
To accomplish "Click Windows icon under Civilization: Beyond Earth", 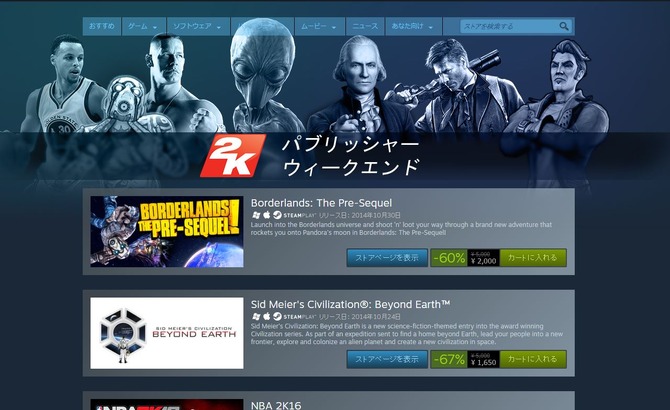I will [256, 316].
